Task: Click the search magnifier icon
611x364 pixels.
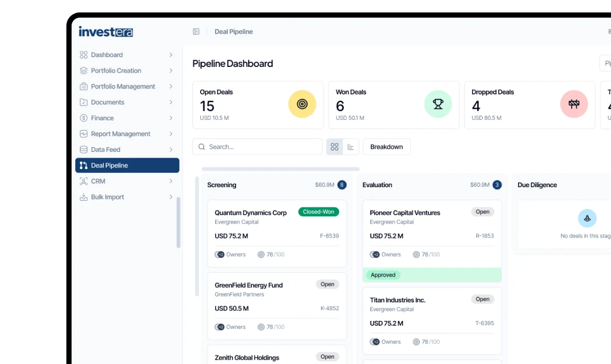Action: pos(201,147)
